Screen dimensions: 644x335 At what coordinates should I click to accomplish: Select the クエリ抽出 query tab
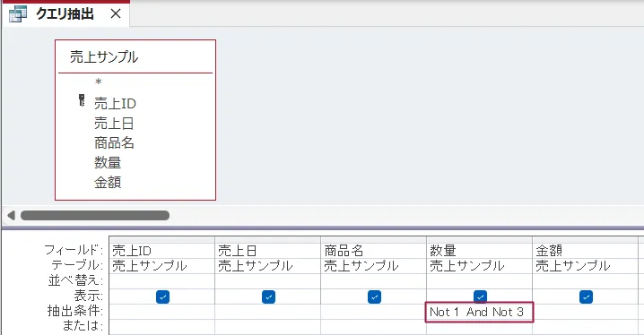click(x=65, y=14)
